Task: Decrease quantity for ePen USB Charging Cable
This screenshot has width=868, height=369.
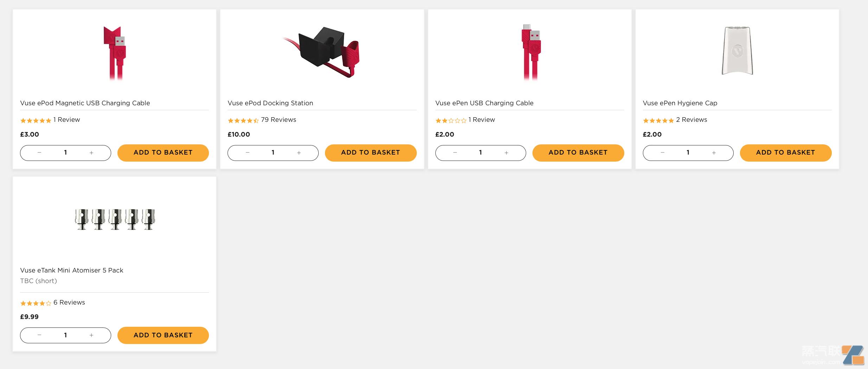Action: [x=455, y=153]
